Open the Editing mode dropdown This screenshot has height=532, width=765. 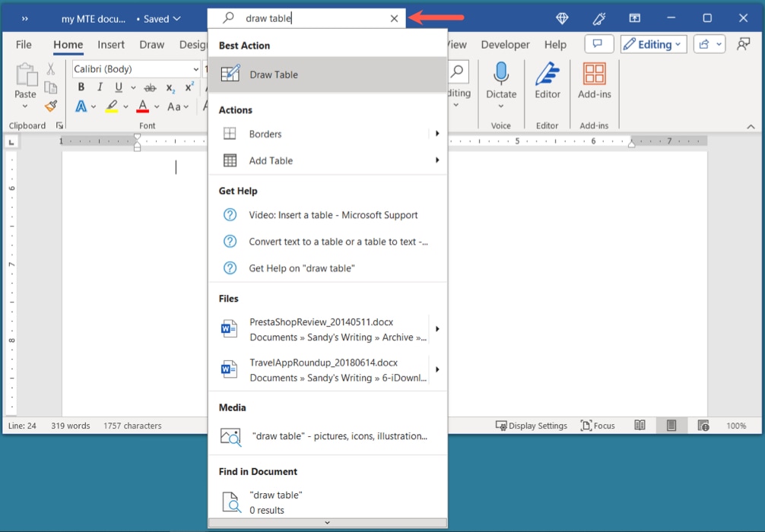click(x=652, y=43)
